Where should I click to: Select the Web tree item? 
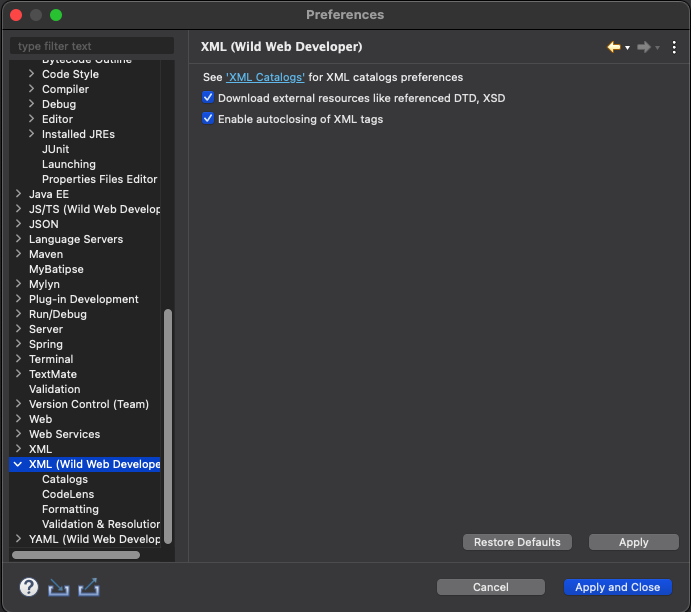click(x=41, y=419)
